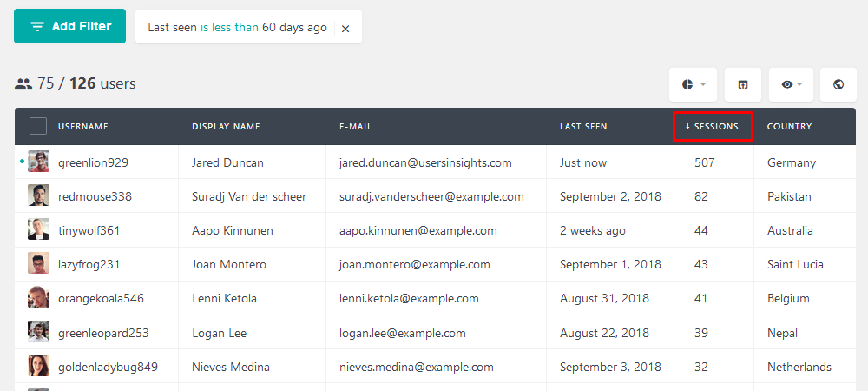Click the email lenni.ketola@example.com
868x391 pixels.
(x=409, y=299)
